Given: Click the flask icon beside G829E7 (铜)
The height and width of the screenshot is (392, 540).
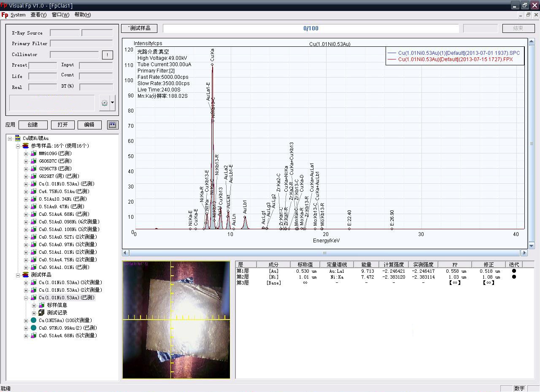Looking at the screenshot, I should pyautogui.click(x=34, y=176).
